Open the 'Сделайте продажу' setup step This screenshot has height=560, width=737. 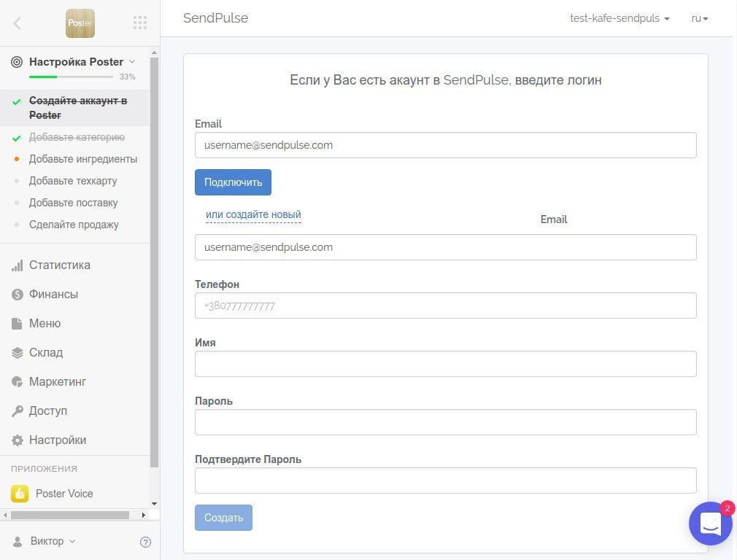[x=74, y=225]
